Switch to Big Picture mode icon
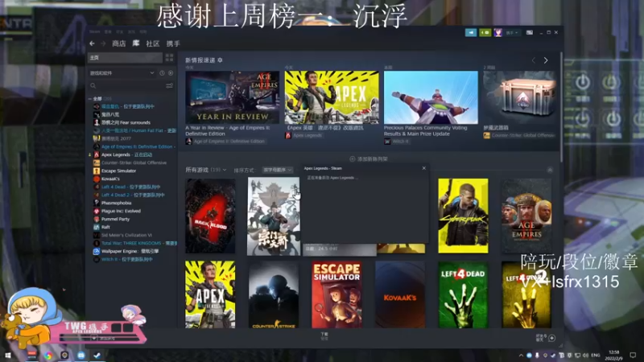The height and width of the screenshot is (362, 644). pyautogui.click(x=530, y=32)
